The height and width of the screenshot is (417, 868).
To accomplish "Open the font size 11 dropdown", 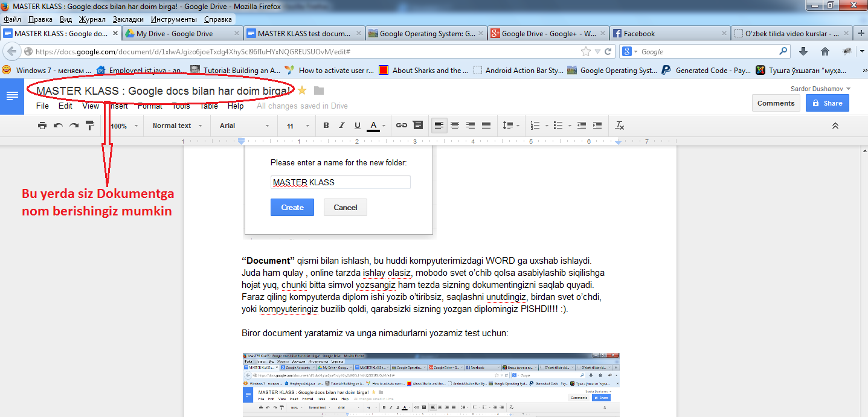I will coord(297,126).
